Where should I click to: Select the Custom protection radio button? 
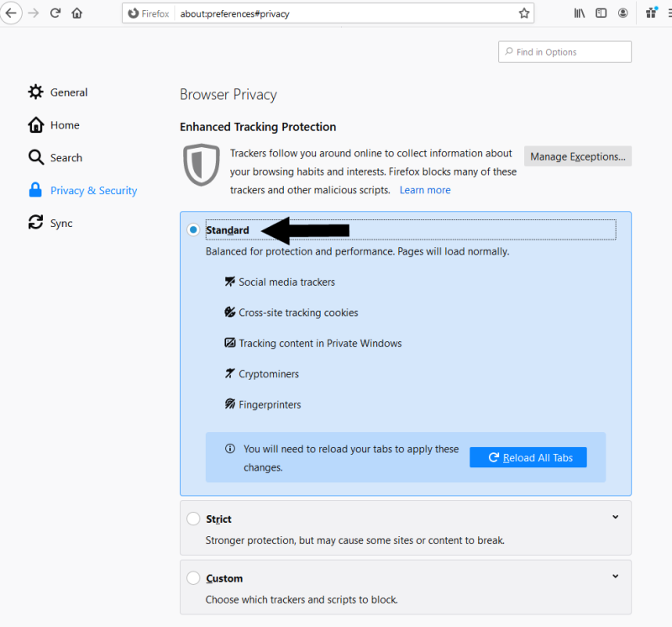pos(193,577)
